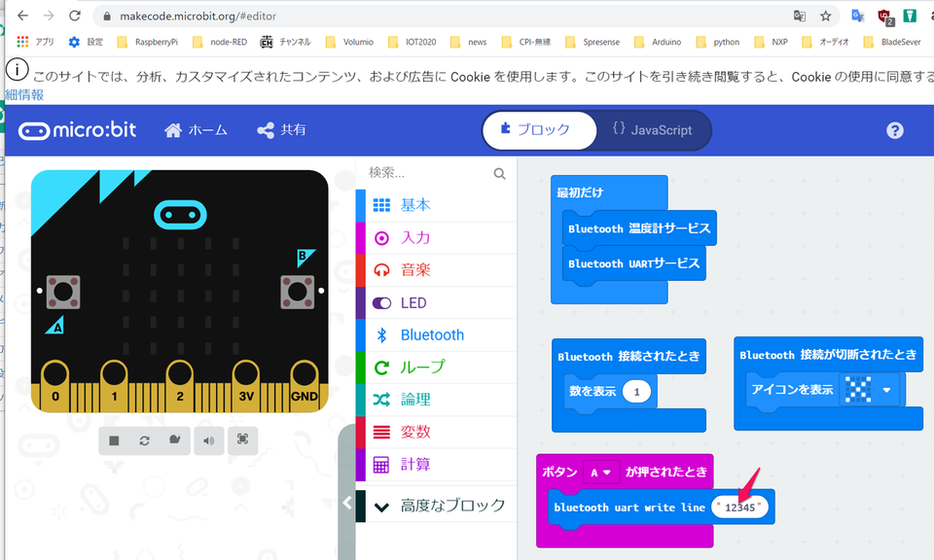Collapse the simulator panel with the arrow
This screenshot has height=560, width=934.
(347, 503)
